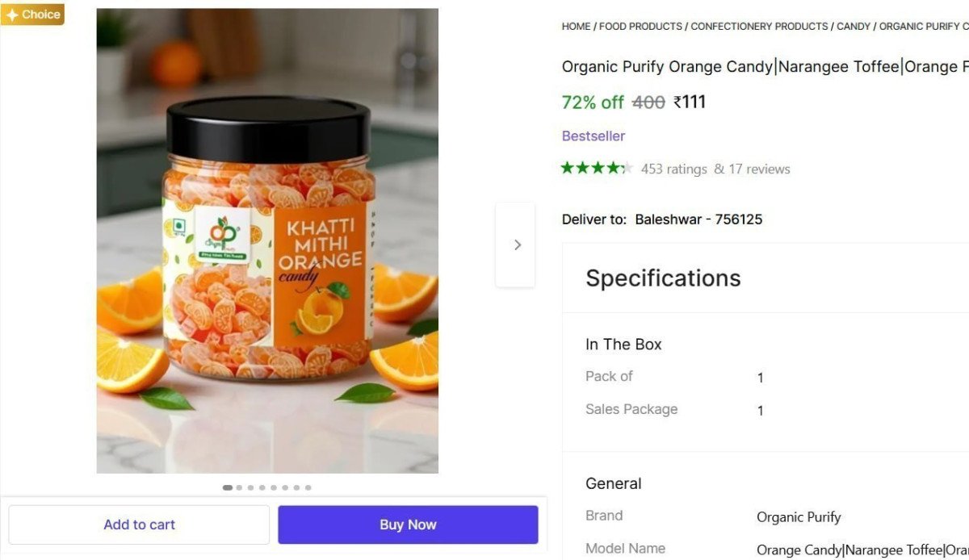Click the product jar image thumbnail
Viewport: 969px width, 560px height.
(266, 240)
